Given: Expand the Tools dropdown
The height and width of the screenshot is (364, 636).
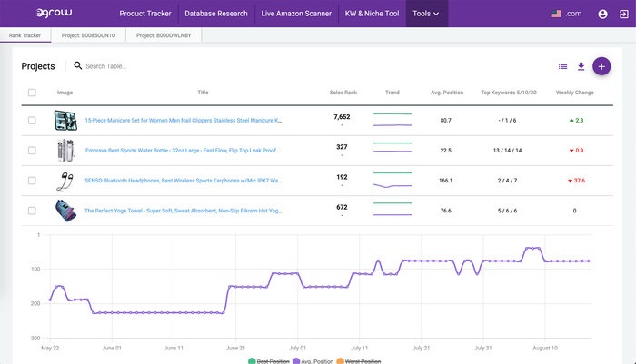Looking at the screenshot, I should pyautogui.click(x=426, y=14).
